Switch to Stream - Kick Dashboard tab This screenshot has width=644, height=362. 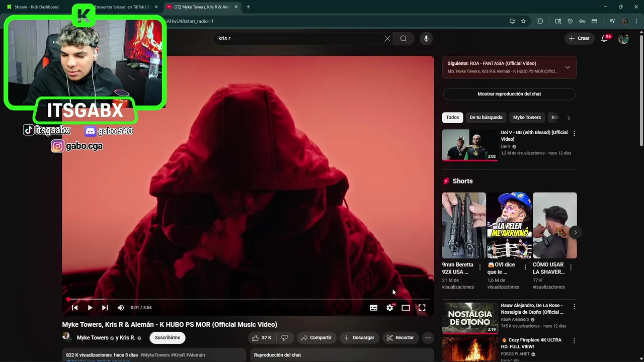pos(36,7)
